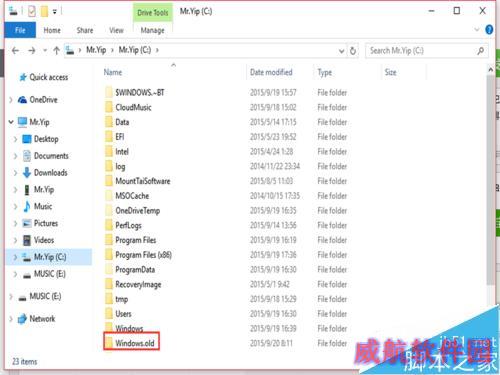The width and height of the screenshot is (500, 375).
Task: Click the Pictures icon in navigation pane
Action: (27, 223)
